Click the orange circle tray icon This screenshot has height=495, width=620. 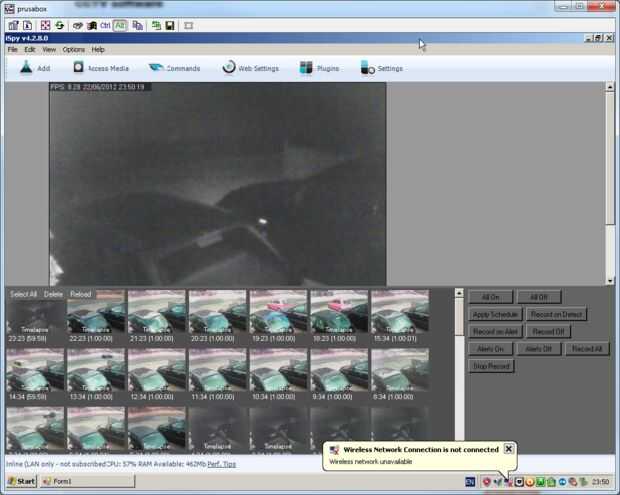tap(530, 482)
